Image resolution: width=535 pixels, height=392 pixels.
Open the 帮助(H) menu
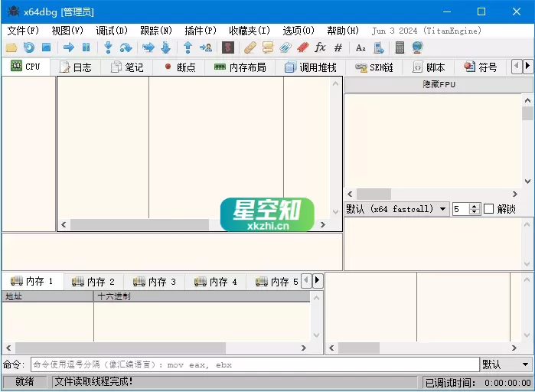point(343,31)
